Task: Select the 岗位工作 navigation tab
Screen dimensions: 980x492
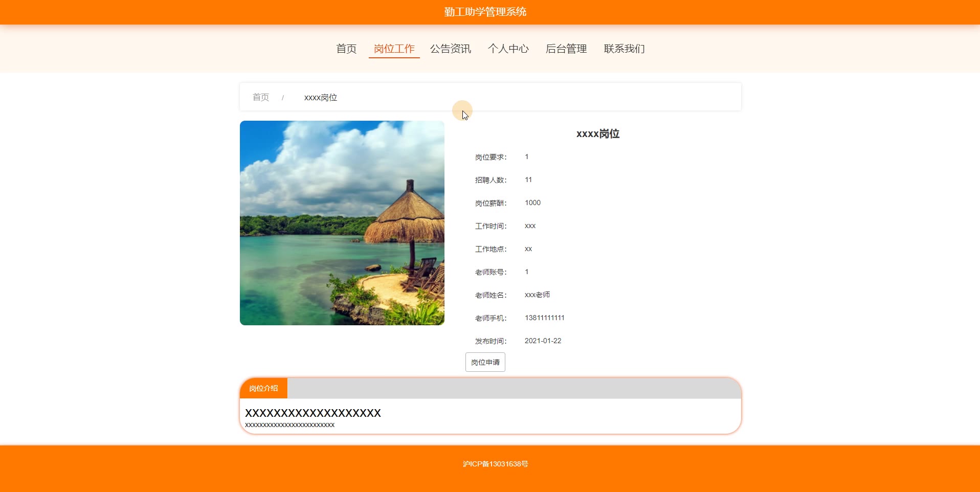Action: click(394, 49)
